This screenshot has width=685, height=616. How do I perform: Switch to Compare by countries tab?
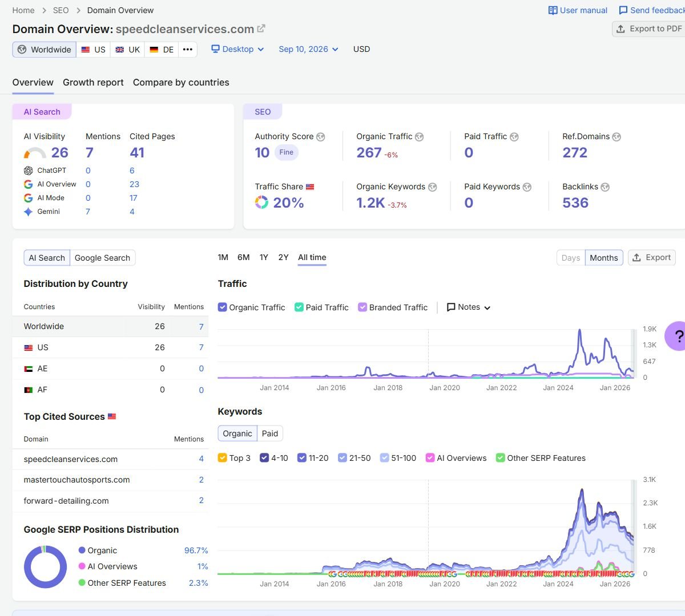181,82
